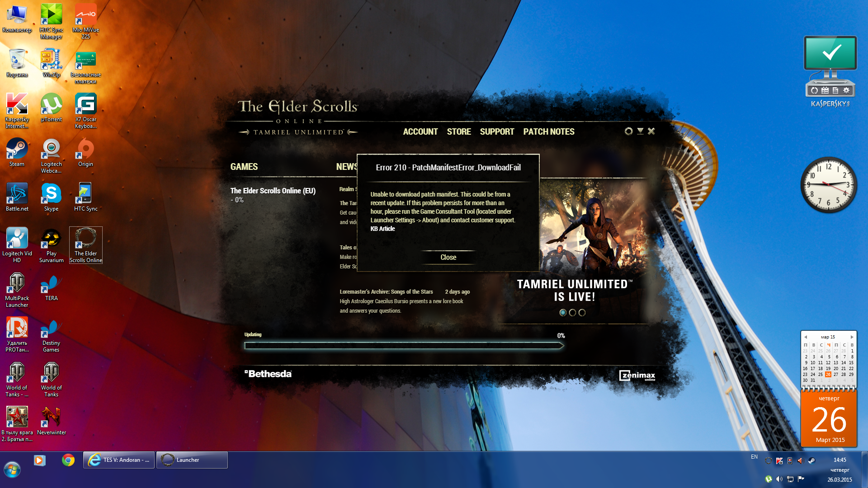Open the ACCOUNT menu in the launcher
868x488 pixels.
(x=420, y=131)
